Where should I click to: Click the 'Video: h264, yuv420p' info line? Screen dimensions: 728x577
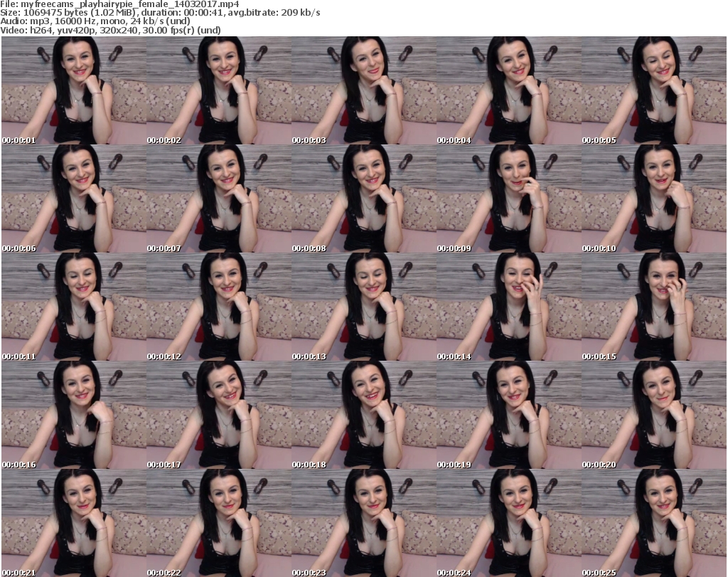click(110, 30)
